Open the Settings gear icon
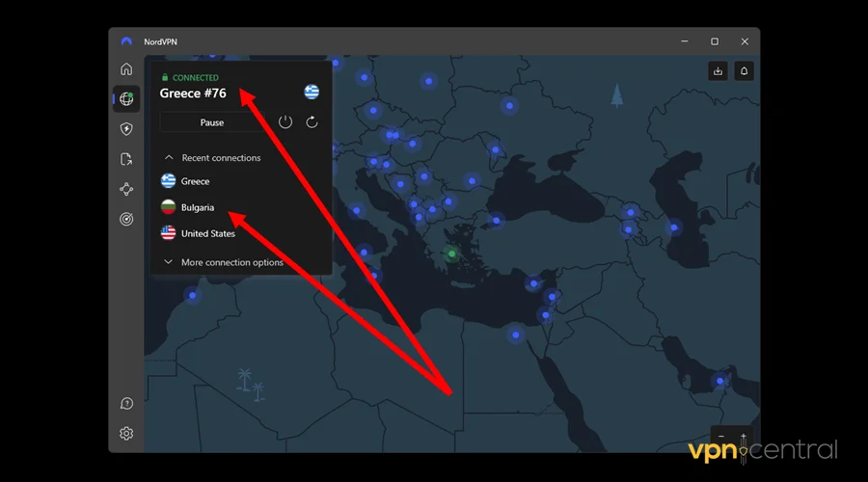 [126, 434]
